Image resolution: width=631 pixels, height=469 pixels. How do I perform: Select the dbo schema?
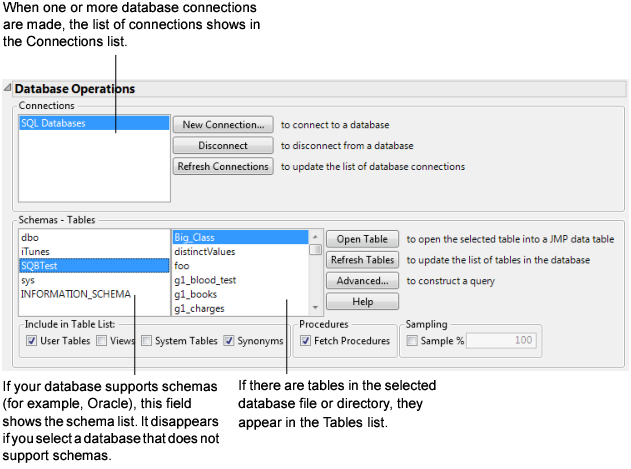(94, 238)
